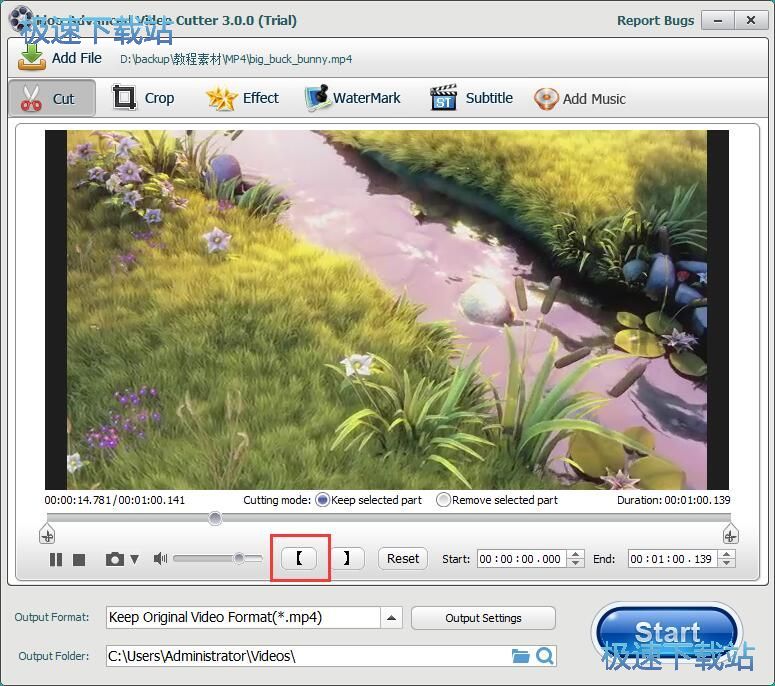Open snapshot options dropdown arrow
The image size is (775, 686).
click(x=135, y=560)
